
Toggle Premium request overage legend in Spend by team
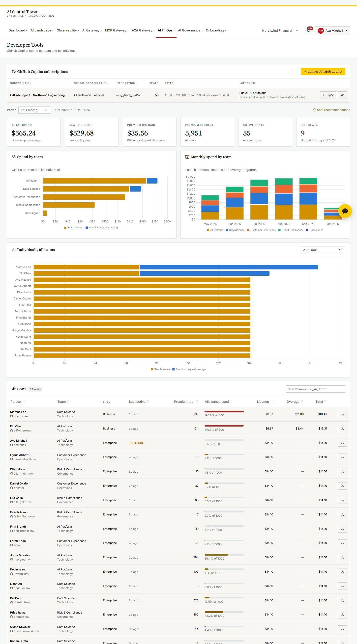coord(102,227)
